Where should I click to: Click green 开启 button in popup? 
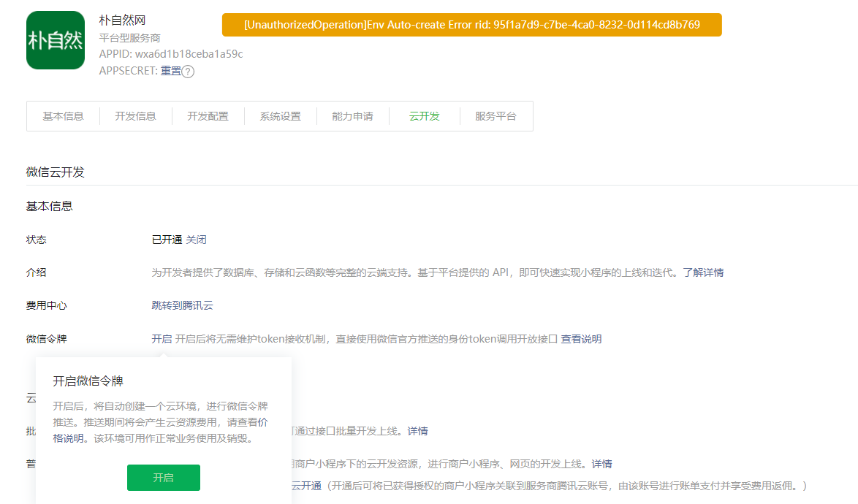164,478
